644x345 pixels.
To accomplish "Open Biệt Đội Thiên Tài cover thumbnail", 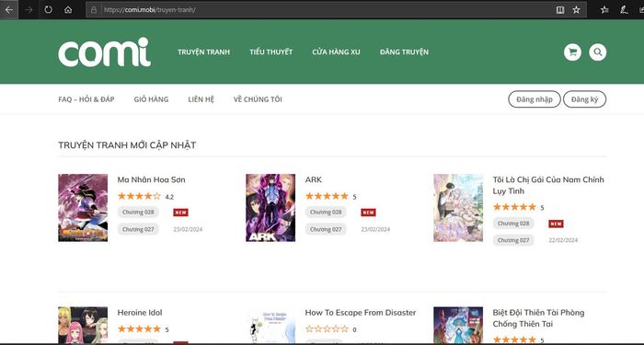I will tap(458, 326).
